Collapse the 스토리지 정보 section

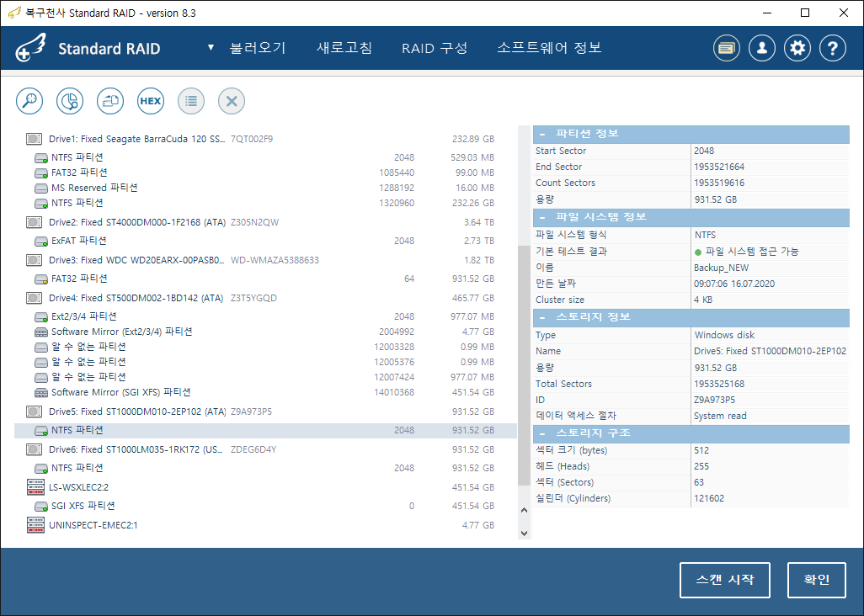tap(543, 317)
